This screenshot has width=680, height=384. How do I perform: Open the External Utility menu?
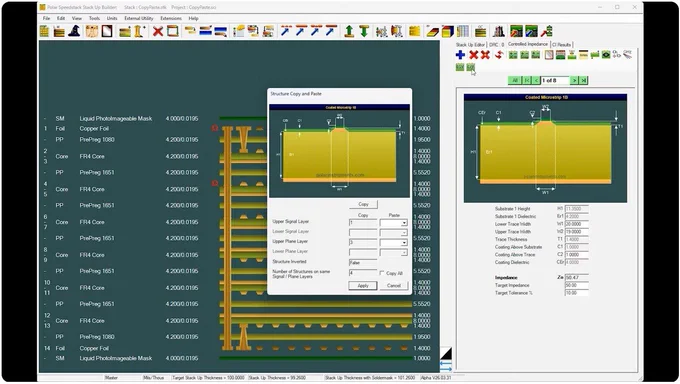click(139, 18)
